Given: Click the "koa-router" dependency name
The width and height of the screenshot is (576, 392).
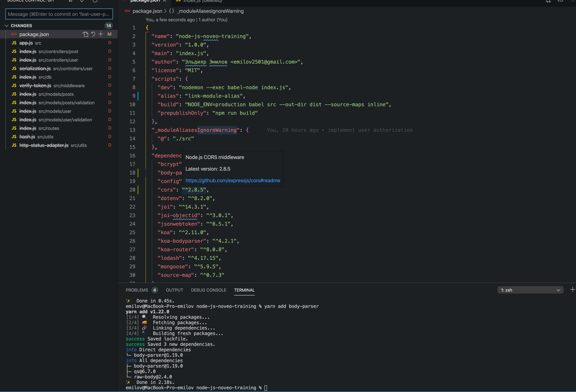Looking at the screenshot, I should click(x=176, y=249).
